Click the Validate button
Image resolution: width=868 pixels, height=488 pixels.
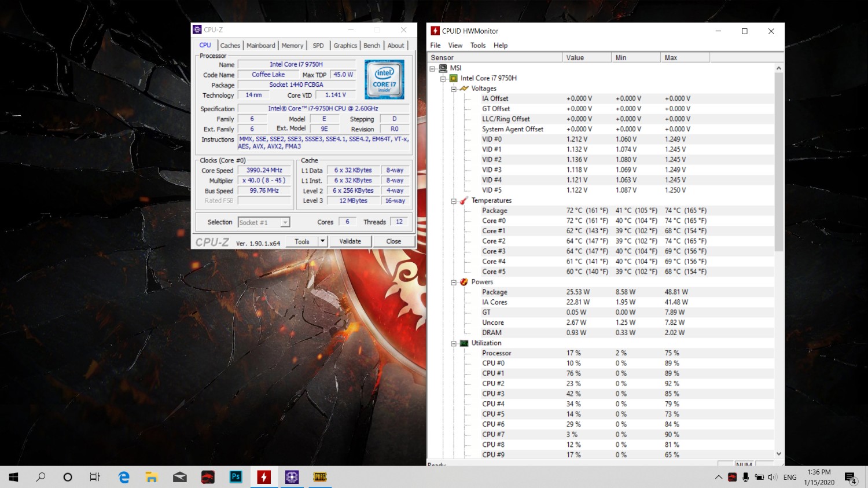pyautogui.click(x=350, y=241)
